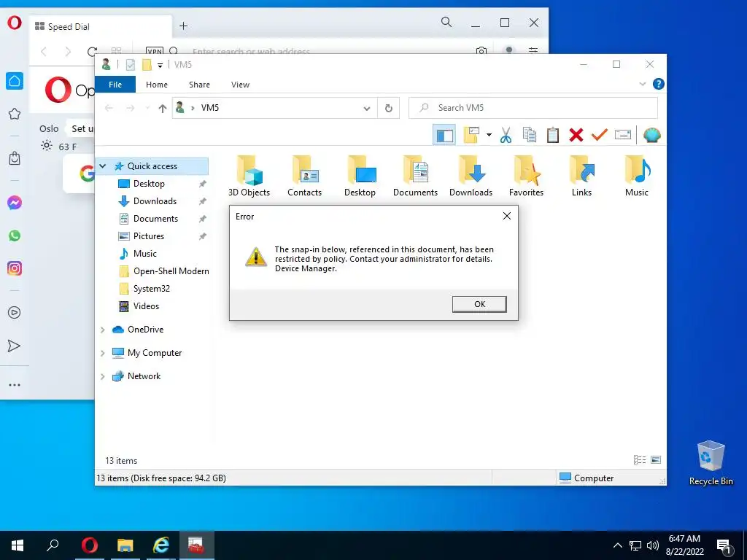Viewport: 747px width, 560px height.
Task: Select the Links folder
Action: 581,176
